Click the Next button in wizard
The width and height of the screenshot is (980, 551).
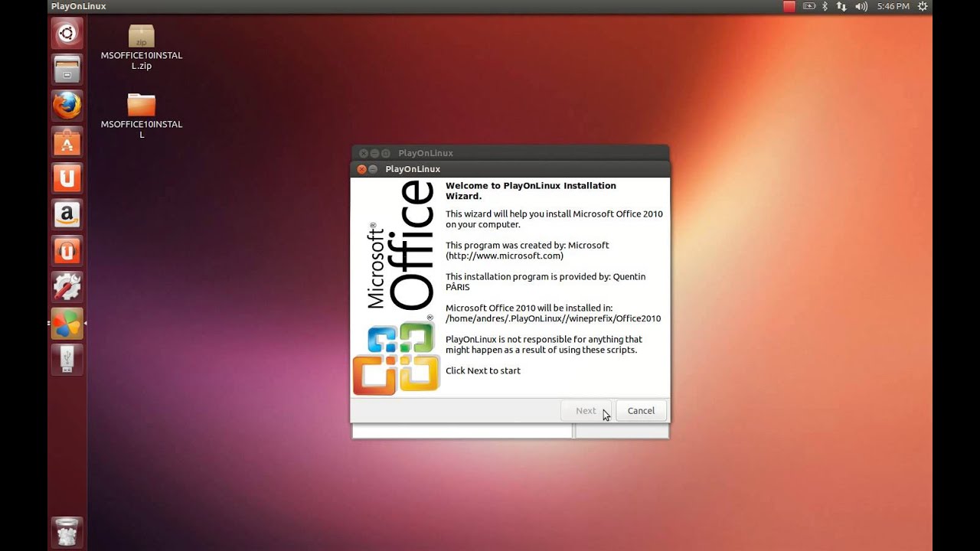586,411
